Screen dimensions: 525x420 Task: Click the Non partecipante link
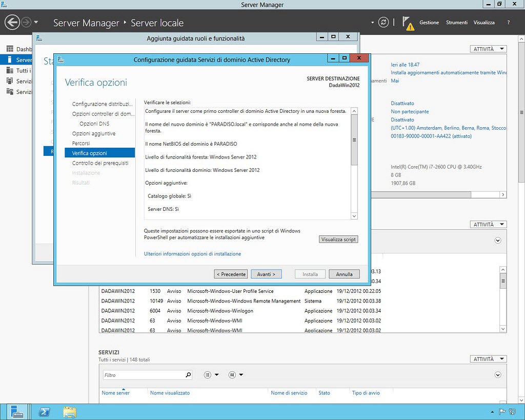point(410,111)
